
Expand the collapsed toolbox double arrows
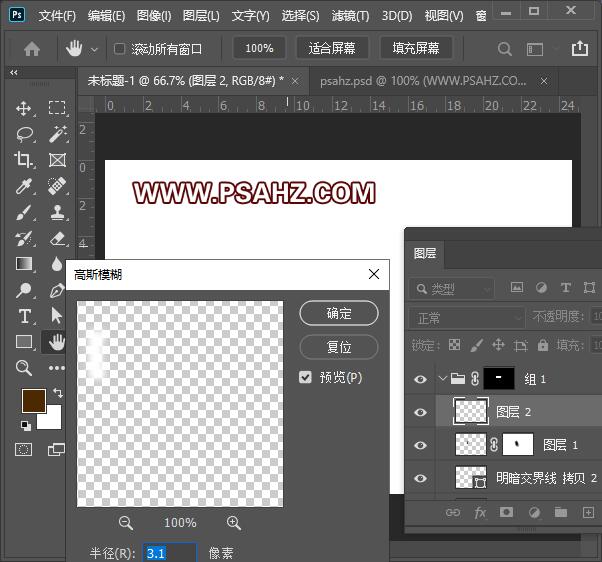[14, 72]
